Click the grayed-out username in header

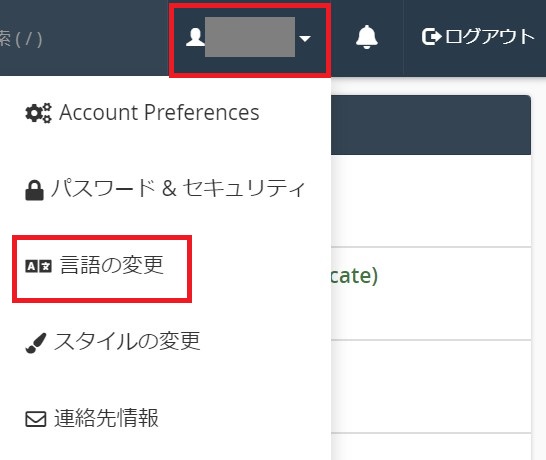(x=250, y=37)
